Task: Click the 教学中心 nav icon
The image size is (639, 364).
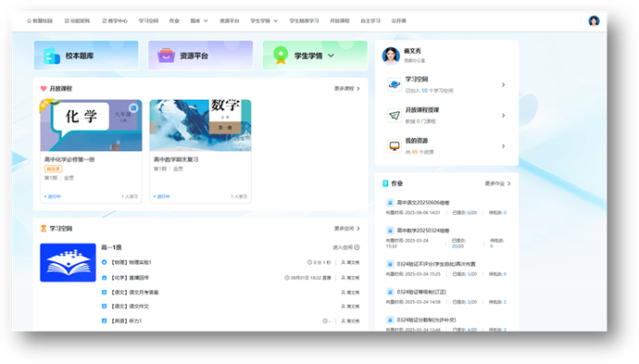Action: tap(105, 20)
